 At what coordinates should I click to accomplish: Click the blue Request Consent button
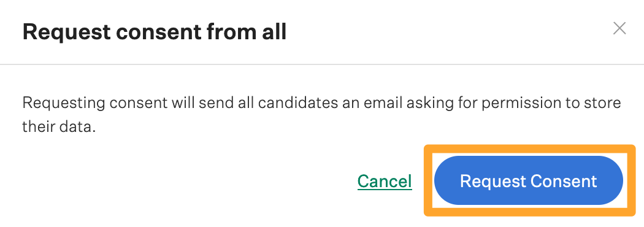coord(529,180)
